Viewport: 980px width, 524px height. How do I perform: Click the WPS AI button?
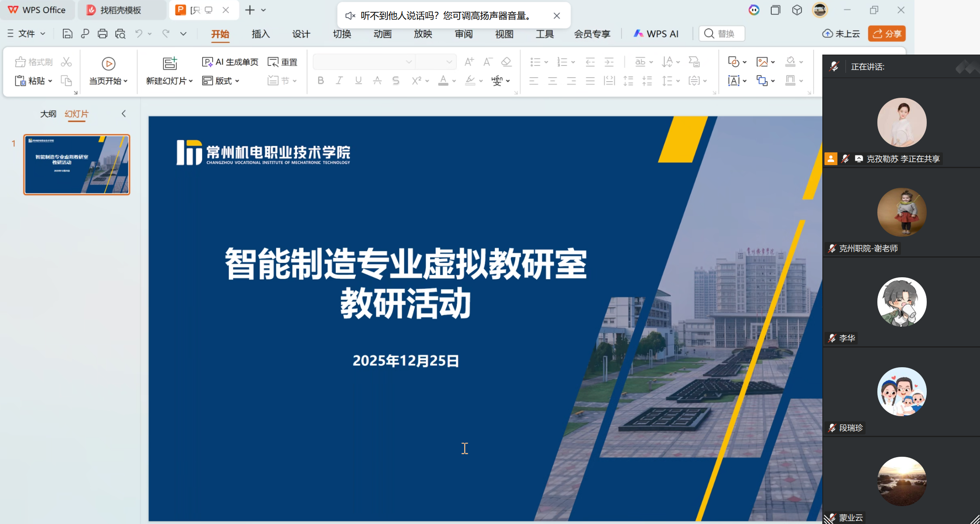656,34
